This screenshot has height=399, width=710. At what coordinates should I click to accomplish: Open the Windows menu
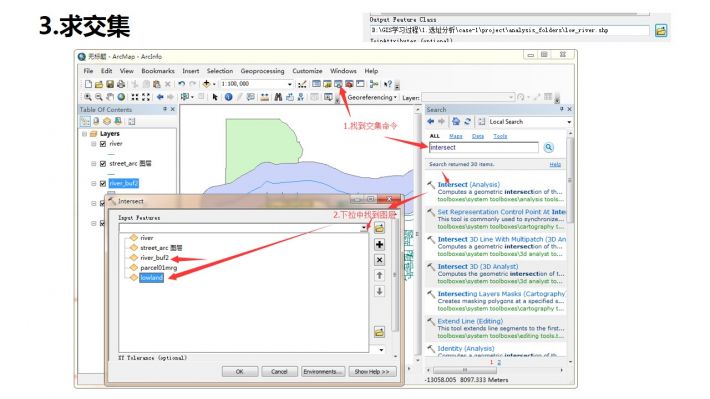point(343,71)
